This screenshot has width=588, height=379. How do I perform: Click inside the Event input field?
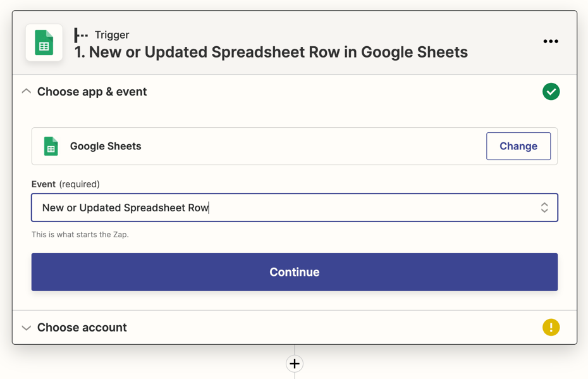click(295, 208)
